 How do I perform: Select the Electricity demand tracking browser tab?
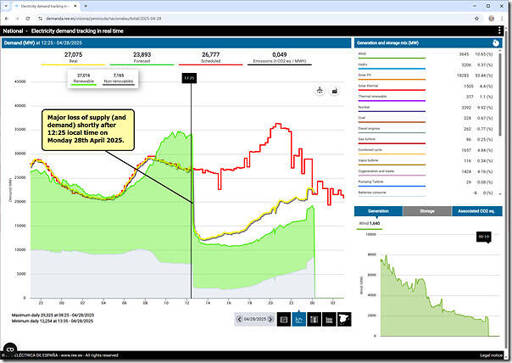(45, 6)
